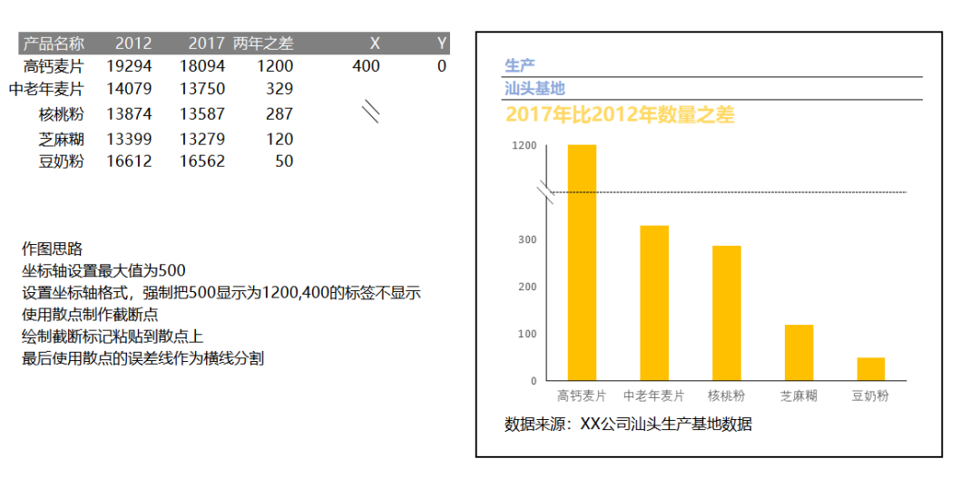Click the axis label 100
980x478 pixels.
point(527,334)
